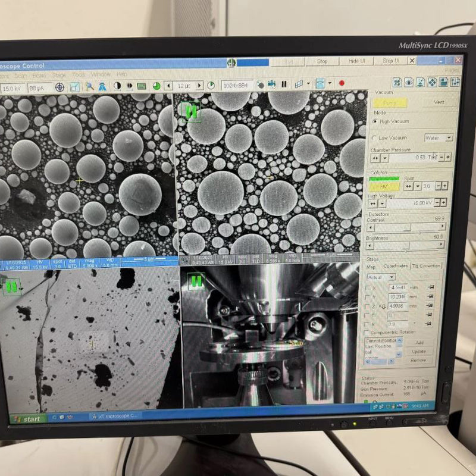The width and height of the screenshot is (476, 476).
Task: Select the High Vacuum radio button
Action: [x=375, y=121]
